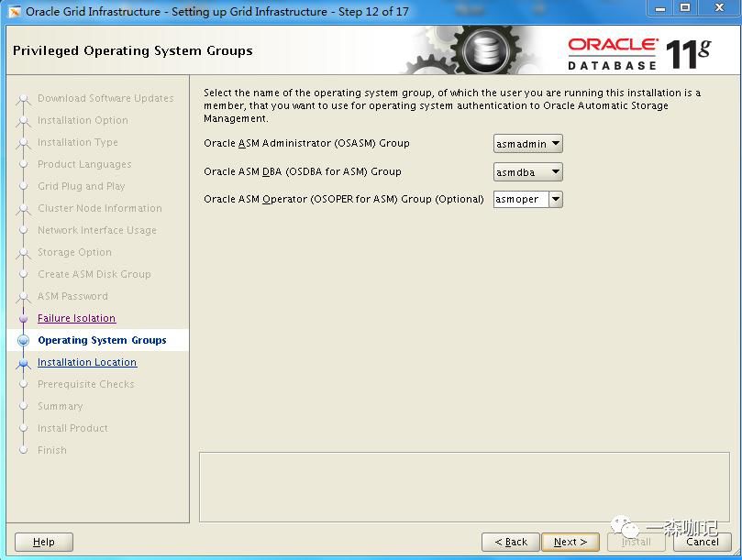Click the Oracle installer title bar icon
The width and height of the screenshot is (742, 560).
(15, 11)
